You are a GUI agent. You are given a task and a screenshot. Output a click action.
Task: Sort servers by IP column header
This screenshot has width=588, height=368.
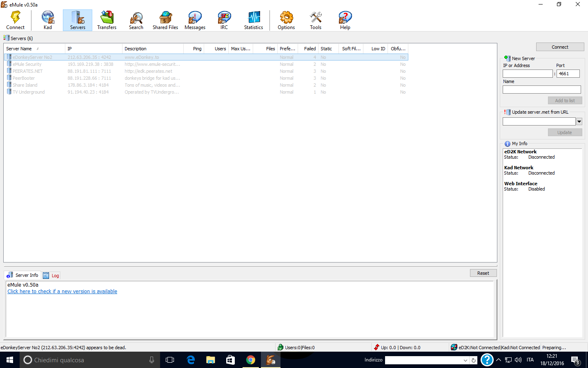[94, 49]
